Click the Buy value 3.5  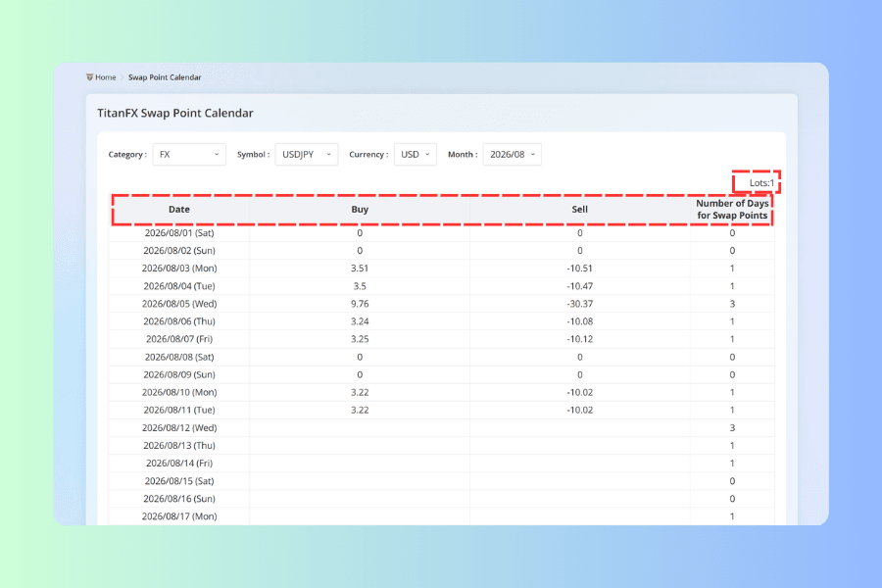pyautogui.click(x=360, y=286)
